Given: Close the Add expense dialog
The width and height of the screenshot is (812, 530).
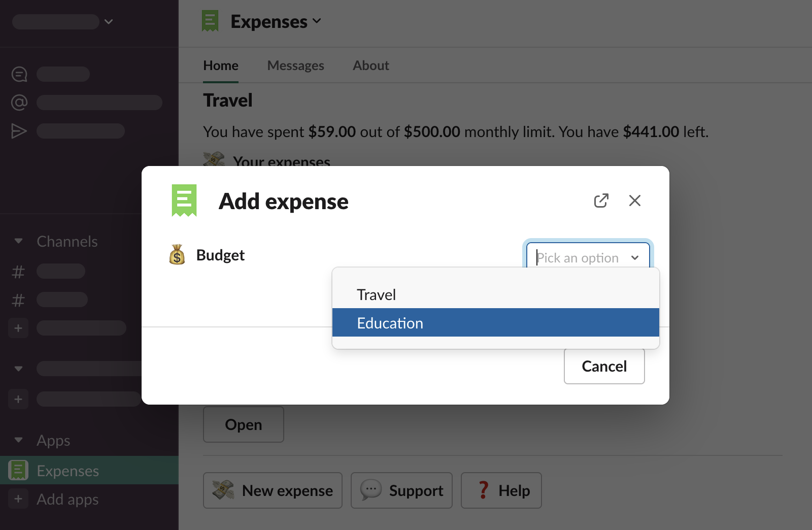Looking at the screenshot, I should [x=634, y=201].
